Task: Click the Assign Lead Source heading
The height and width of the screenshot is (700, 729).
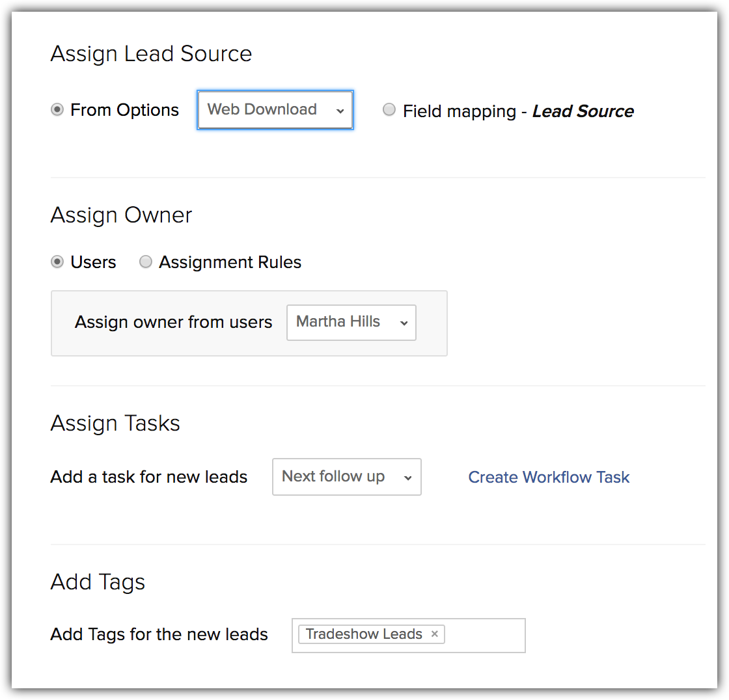Action: point(151,53)
